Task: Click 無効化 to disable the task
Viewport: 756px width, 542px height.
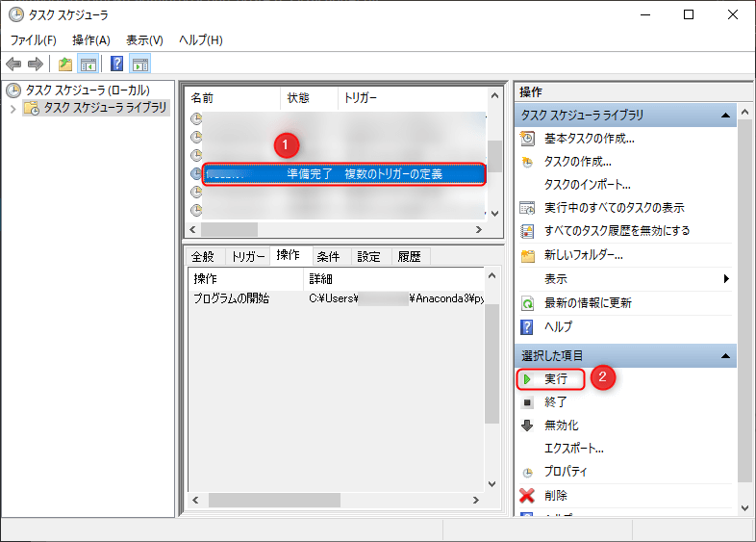Action: [561, 425]
